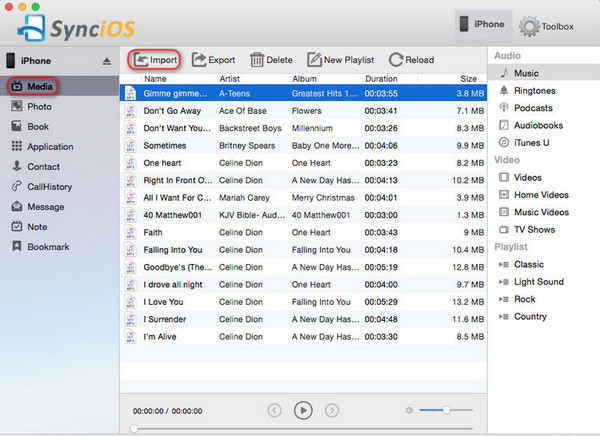
Task: Select 'Goodbye's (The...' track
Action: (303, 267)
